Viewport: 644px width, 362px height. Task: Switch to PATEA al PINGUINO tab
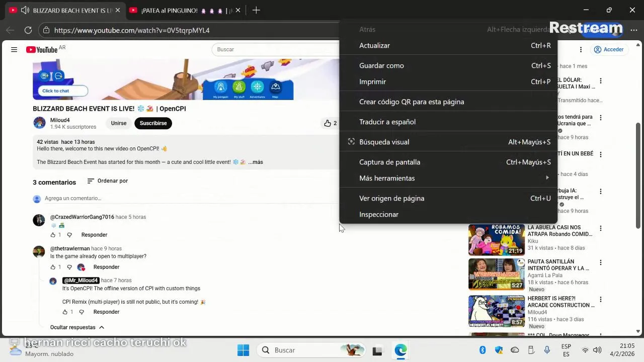(184, 10)
